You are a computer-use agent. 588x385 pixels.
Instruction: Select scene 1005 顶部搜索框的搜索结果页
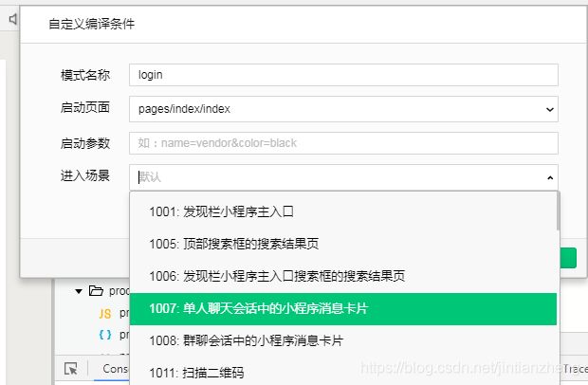tap(343, 244)
